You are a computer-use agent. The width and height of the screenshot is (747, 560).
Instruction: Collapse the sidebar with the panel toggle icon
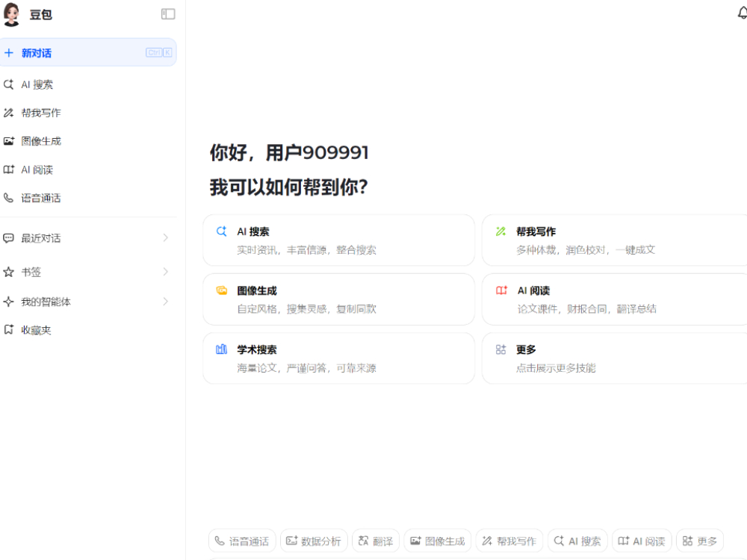click(x=168, y=14)
